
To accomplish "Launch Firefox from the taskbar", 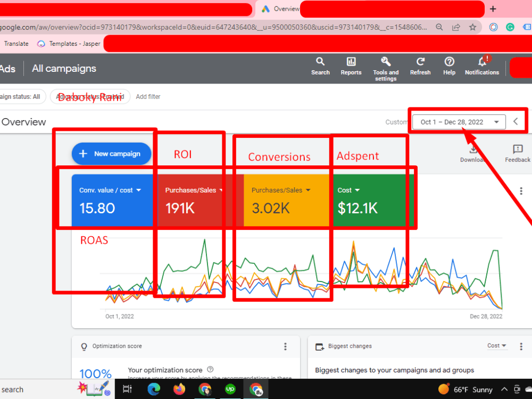I will click(x=179, y=389).
